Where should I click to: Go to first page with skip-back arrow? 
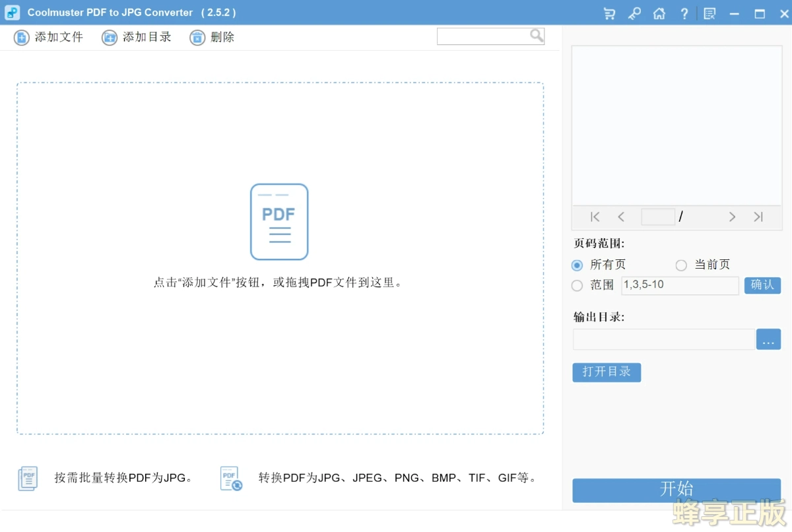pos(595,216)
